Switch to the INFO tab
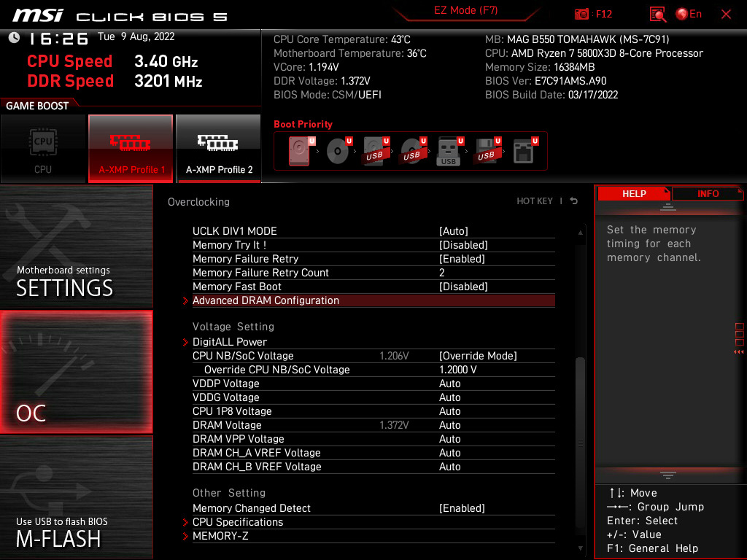The width and height of the screenshot is (747, 560). click(708, 194)
